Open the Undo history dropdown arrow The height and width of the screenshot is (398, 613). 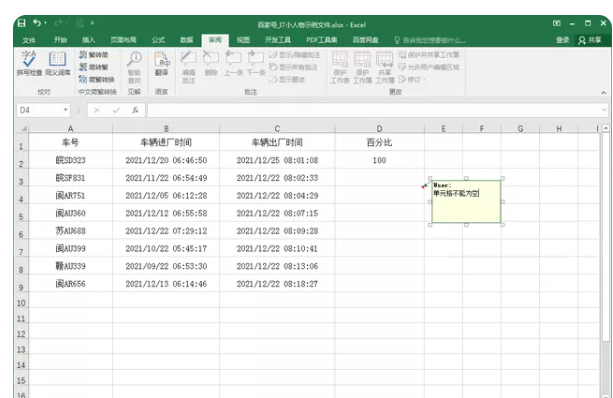point(45,23)
